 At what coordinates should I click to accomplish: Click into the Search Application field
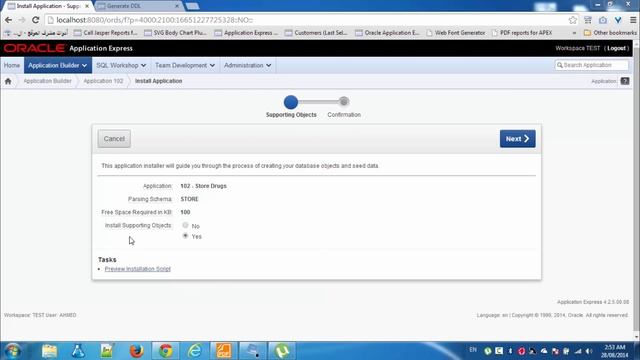tap(591, 65)
